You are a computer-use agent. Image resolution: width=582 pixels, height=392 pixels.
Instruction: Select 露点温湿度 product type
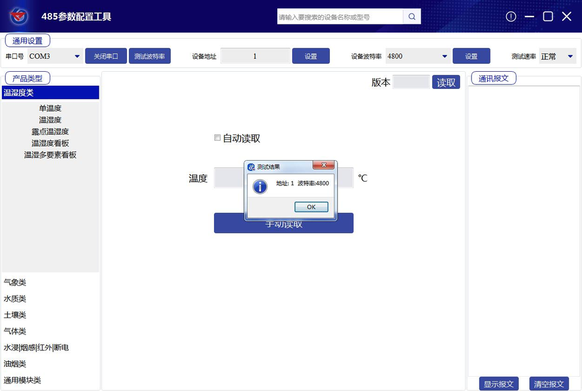(50, 132)
